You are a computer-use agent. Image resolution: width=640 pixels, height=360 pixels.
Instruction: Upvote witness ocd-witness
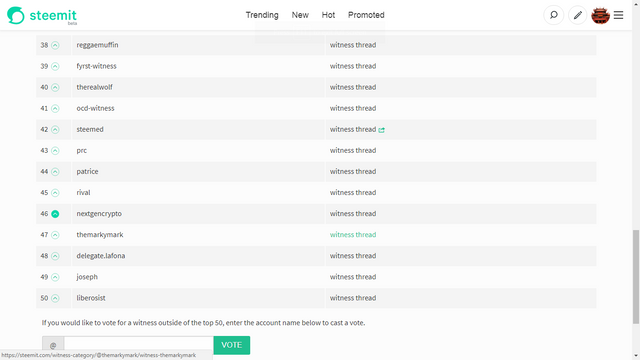pos(55,109)
